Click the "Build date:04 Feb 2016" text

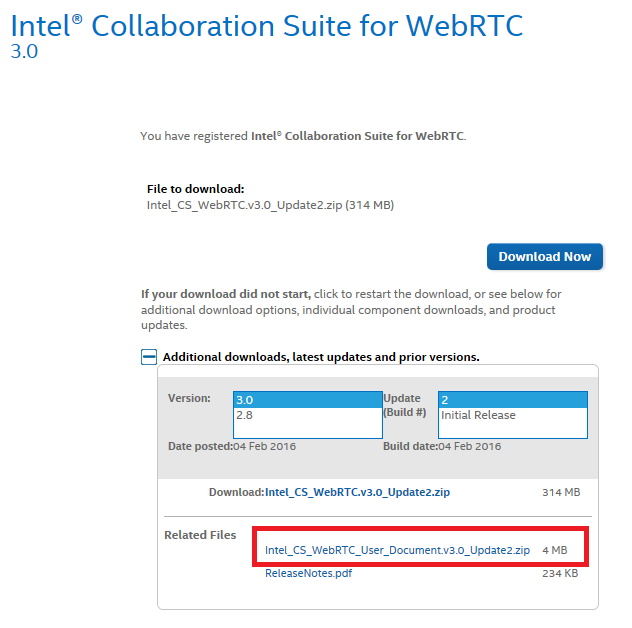[442, 446]
